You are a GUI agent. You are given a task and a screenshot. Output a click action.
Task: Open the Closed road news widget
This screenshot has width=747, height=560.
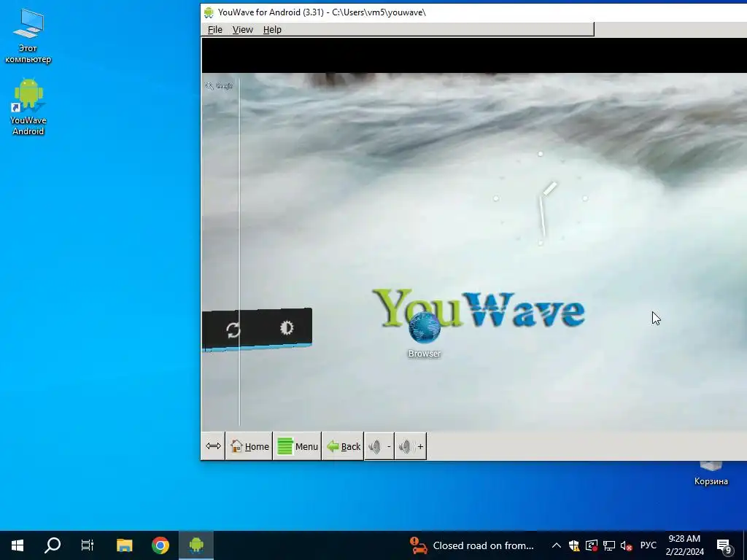tap(472, 545)
